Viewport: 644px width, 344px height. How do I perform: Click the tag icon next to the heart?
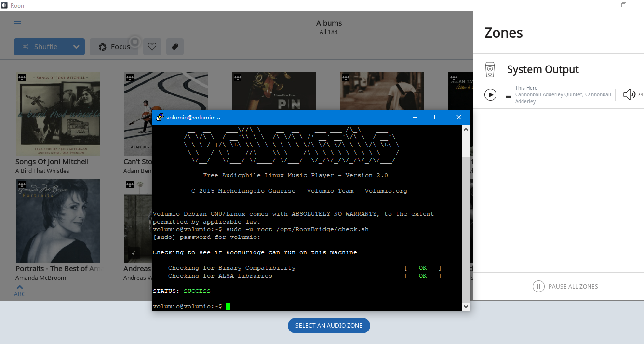(x=175, y=47)
